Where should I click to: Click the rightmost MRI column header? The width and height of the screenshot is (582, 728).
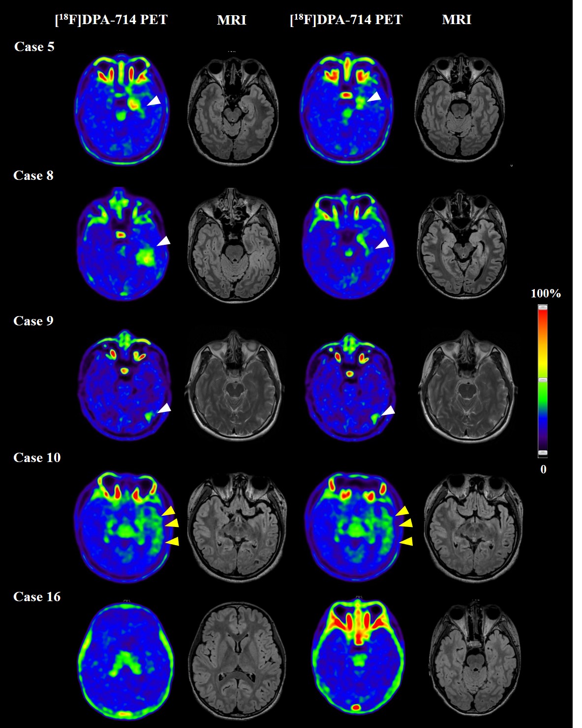coord(456,20)
